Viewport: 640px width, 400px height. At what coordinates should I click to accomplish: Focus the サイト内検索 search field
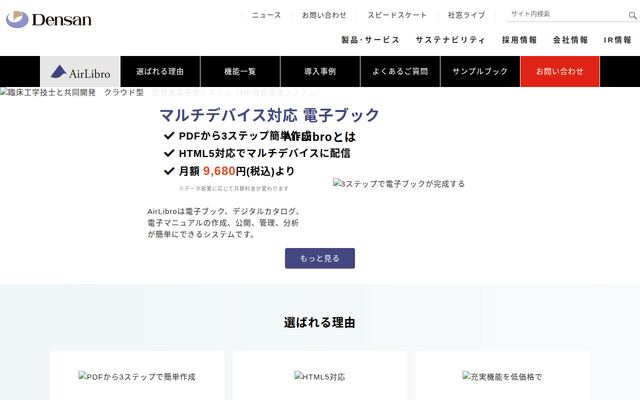(567, 14)
